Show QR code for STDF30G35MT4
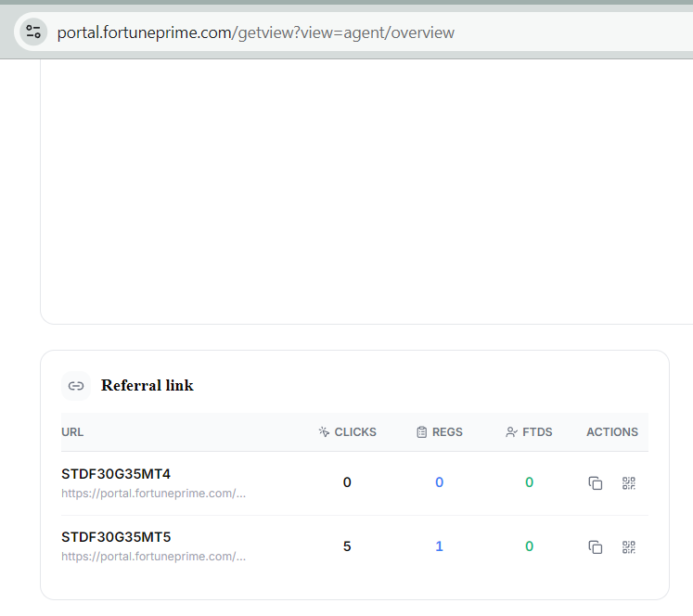693x616 pixels. [629, 483]
